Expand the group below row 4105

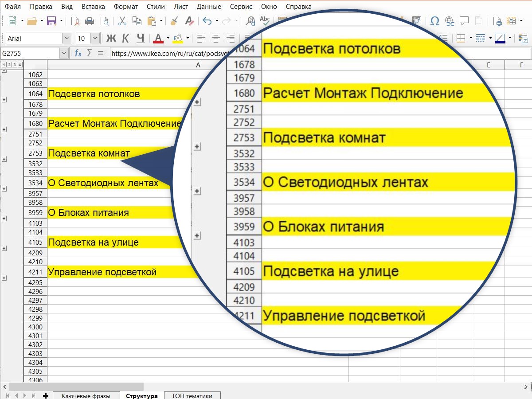(4, 248)
